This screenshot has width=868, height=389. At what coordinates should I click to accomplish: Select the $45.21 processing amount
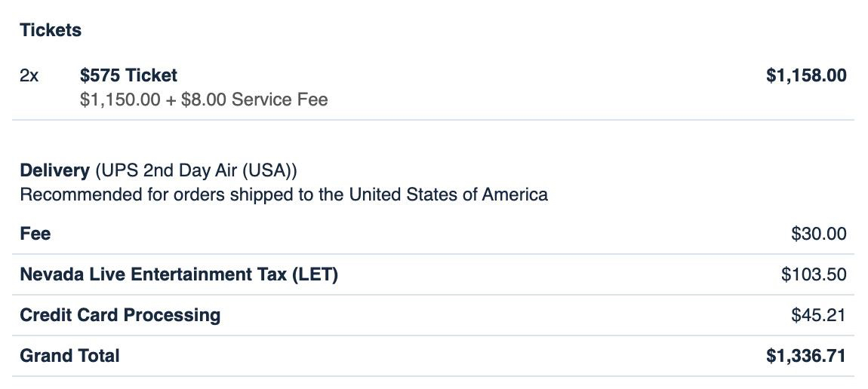tap(819, 315)
